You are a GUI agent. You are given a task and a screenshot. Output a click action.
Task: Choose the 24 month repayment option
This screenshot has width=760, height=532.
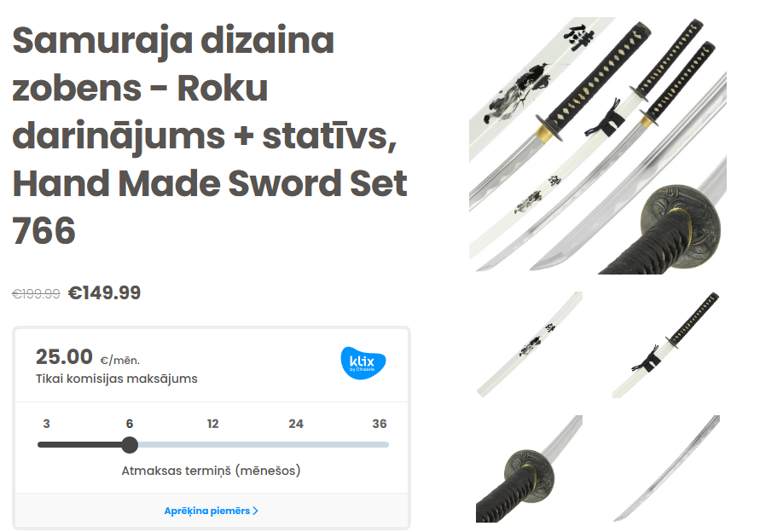[x=296, y=424]
